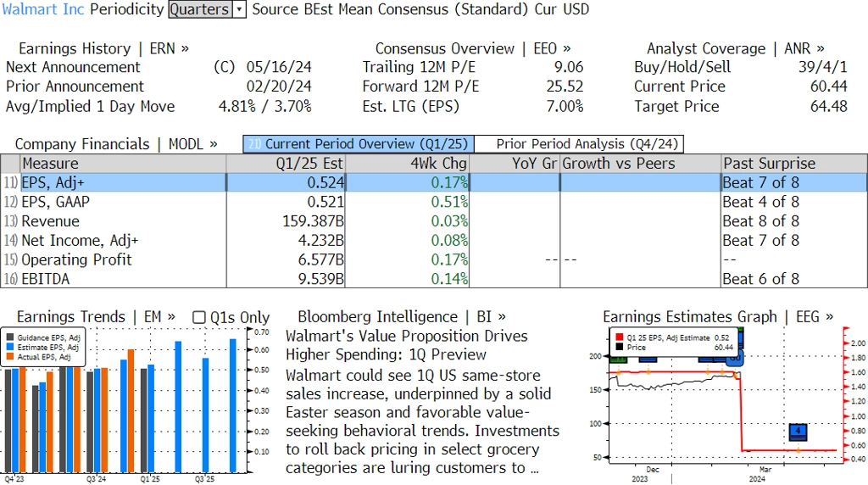Open Earnings History ERN link
The height and width of the screenshot is (485, 868).
[103, 48]
